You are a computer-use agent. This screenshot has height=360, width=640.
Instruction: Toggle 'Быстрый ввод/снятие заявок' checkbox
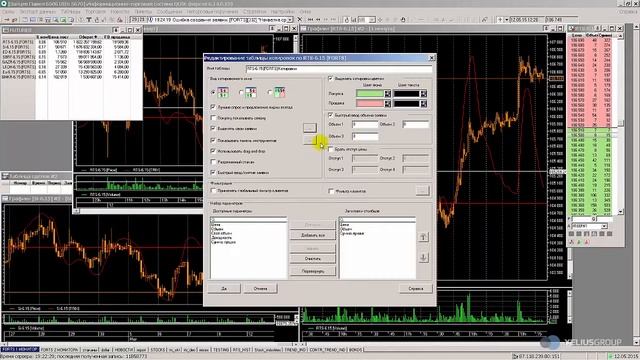[x=213, y=172]
